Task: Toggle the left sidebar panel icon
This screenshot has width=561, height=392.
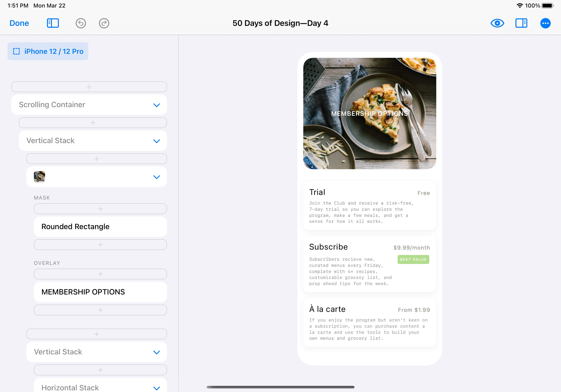Action: [53, 23]
